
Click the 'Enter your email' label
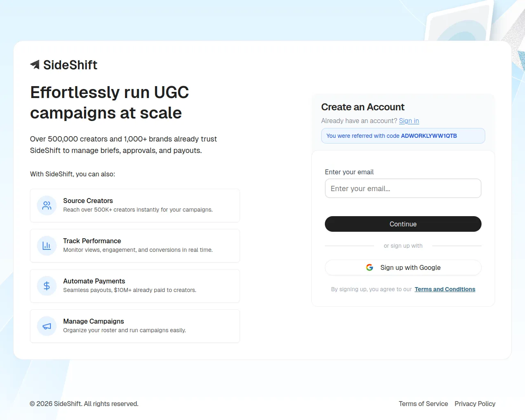pyautogui.click(x=349, y=172)
